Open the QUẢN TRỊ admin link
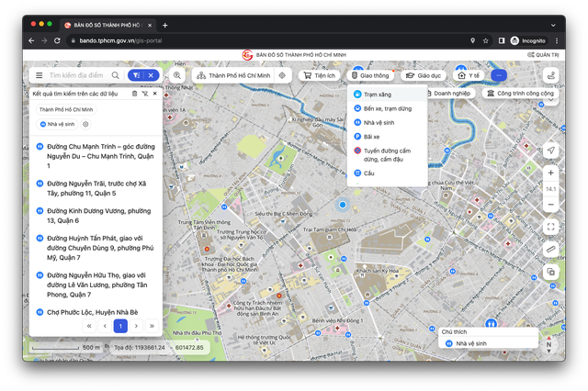The width and height of the screenshot is (588, 391). pos(543,55)
